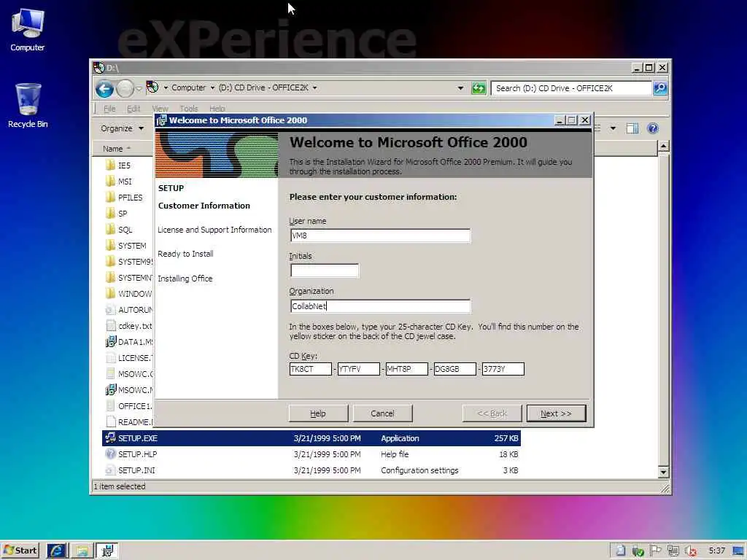Select the IE5 folder icon
Image resolution: width=747 pixels, height=560 pixels.
tap(110, 166)
